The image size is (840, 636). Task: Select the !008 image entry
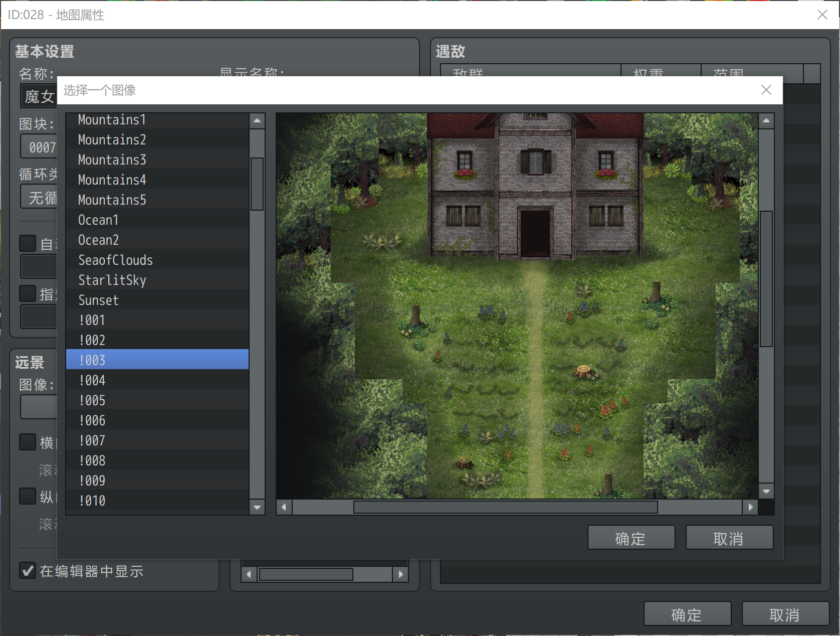coord(157,460)
